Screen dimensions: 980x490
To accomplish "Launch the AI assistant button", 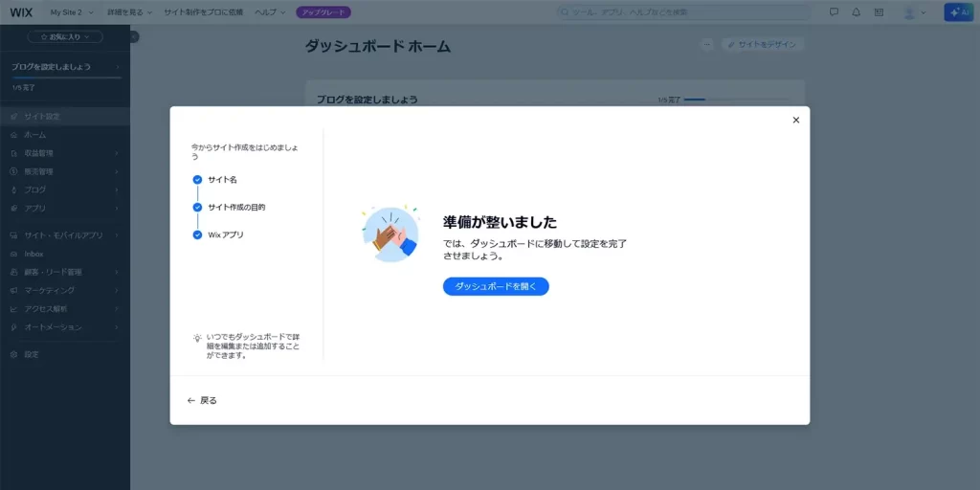I will point(958,12).
